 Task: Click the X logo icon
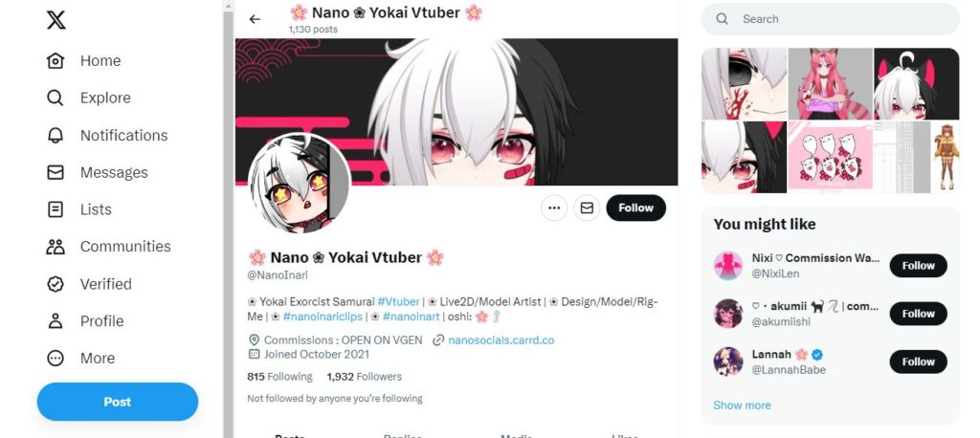pyautogui.click(x=56, y=19)
